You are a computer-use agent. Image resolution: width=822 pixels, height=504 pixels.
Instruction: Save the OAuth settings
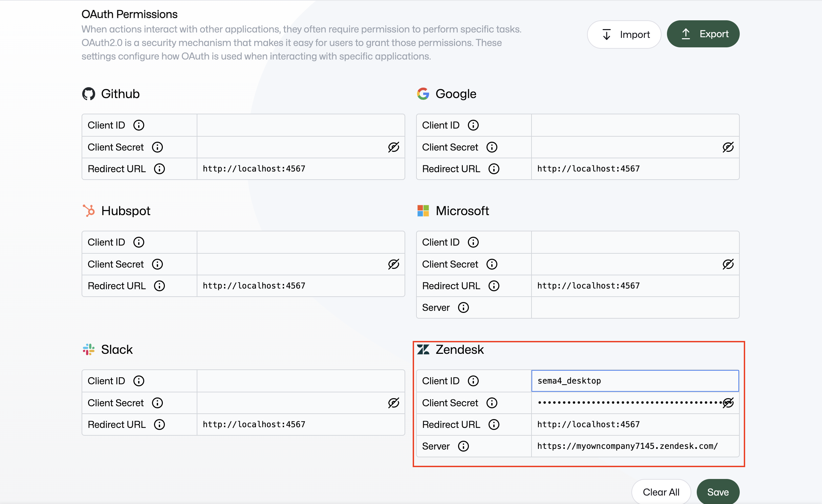(x=718, y=492)
